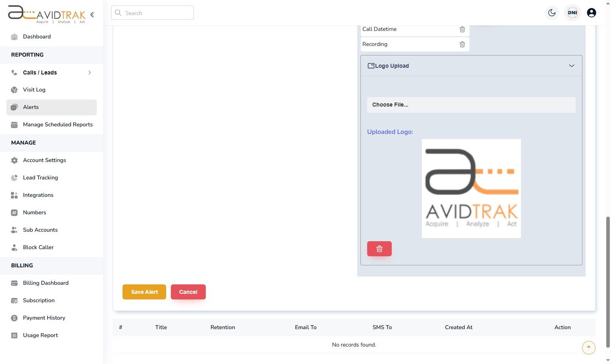The height and width of the screenshot is (364, 611).
Task: Select Alerts in the sidebar
Action: click(52, 107)
